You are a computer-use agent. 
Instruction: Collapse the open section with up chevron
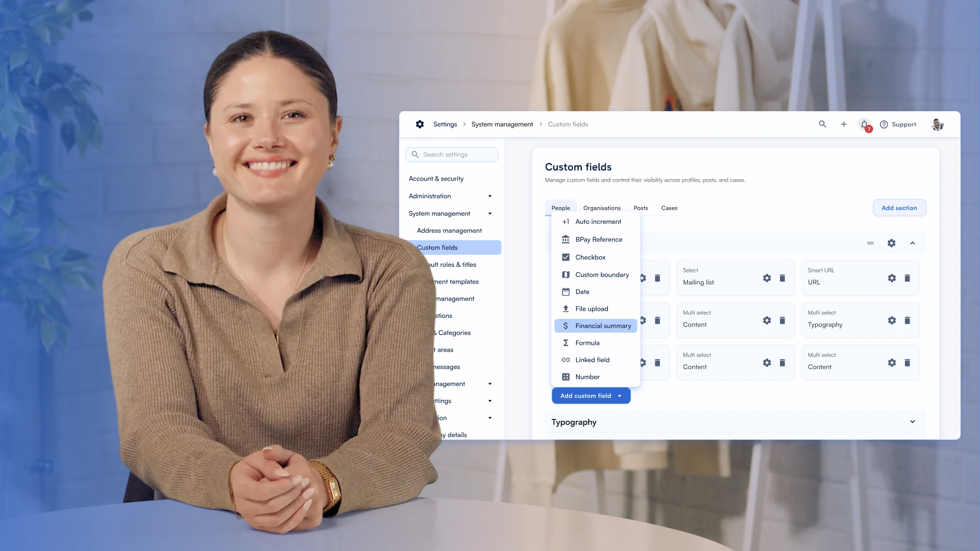(913, 243)
